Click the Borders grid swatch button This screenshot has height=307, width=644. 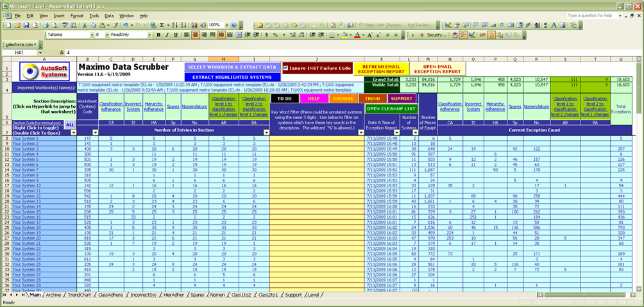[x=332, y=35]
